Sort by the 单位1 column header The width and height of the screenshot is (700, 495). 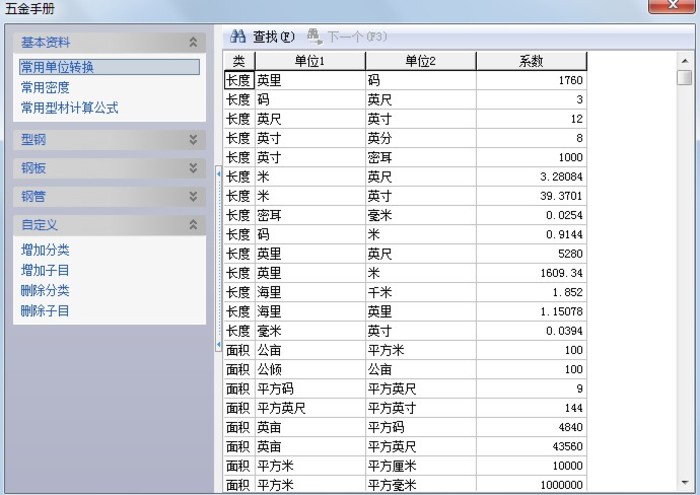310,61
